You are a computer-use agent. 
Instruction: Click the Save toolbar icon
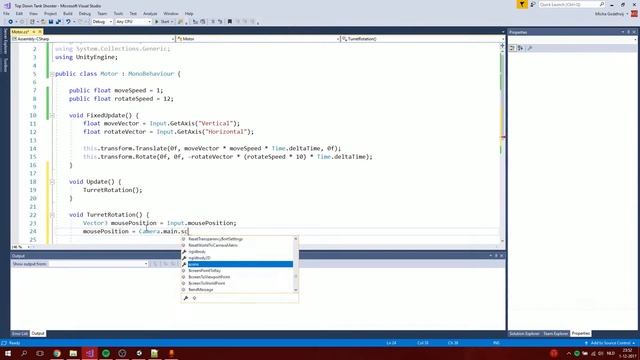click(51, 22)
